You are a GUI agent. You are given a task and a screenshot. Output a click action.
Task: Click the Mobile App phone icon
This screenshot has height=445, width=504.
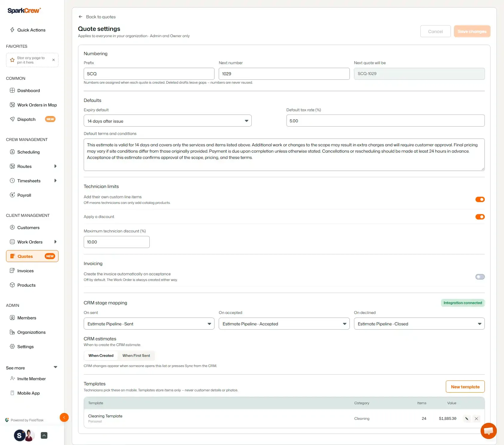coord(12,393)
